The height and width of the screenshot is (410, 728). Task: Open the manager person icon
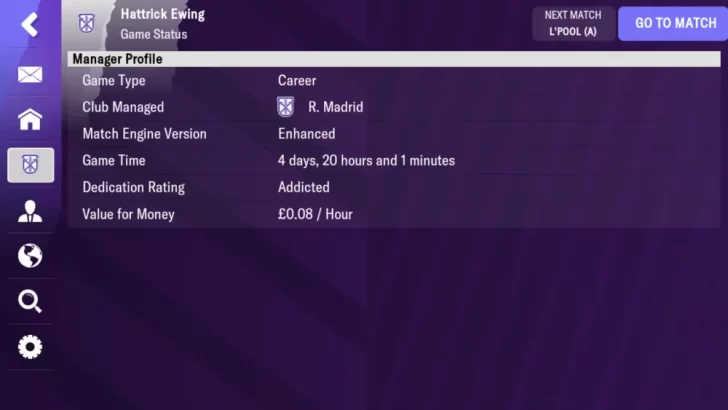click(x=30, y=211)
